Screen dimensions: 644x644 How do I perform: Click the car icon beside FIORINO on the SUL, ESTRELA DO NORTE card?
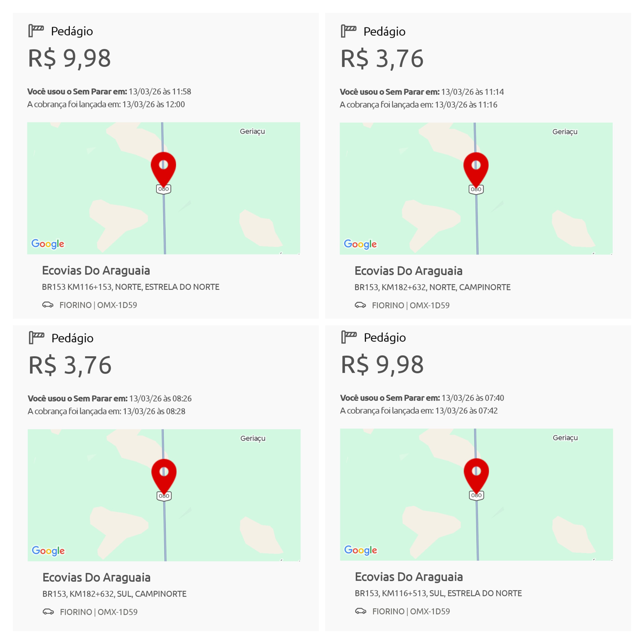pos(361,611)
